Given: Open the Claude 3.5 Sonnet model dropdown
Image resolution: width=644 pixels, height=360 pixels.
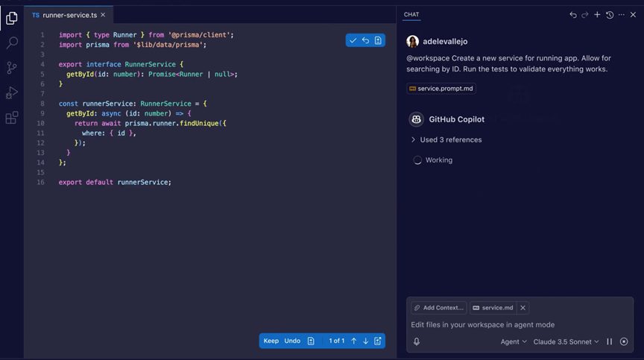Looking at the screenshot, I should coord(566,341).
